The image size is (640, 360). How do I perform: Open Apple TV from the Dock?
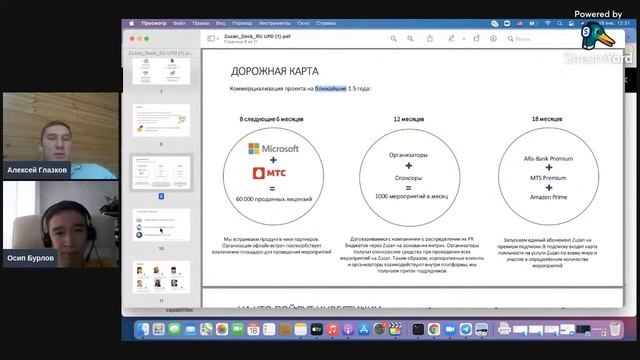click(x=316, y=329)
